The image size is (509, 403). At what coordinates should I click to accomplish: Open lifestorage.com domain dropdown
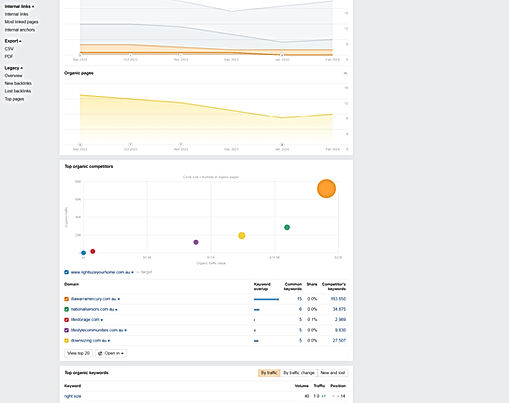coord(102,320)
